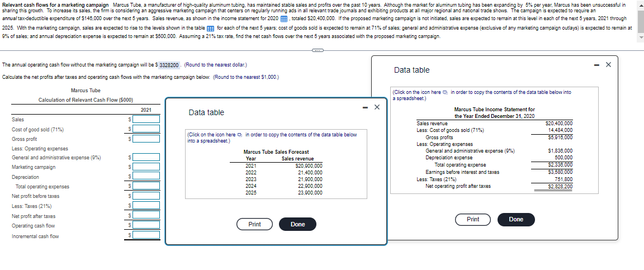Click Done in Income Statement dialog
The image size is (644, 270).
[x=516, y=220]
